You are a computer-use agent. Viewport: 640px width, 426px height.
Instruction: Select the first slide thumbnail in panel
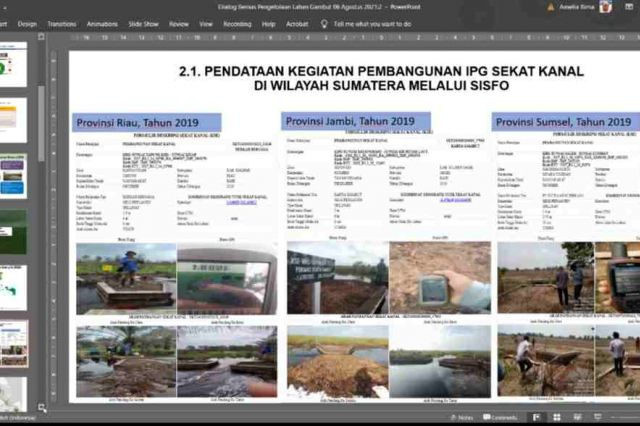pyautogui.click(x=13, y=64)
